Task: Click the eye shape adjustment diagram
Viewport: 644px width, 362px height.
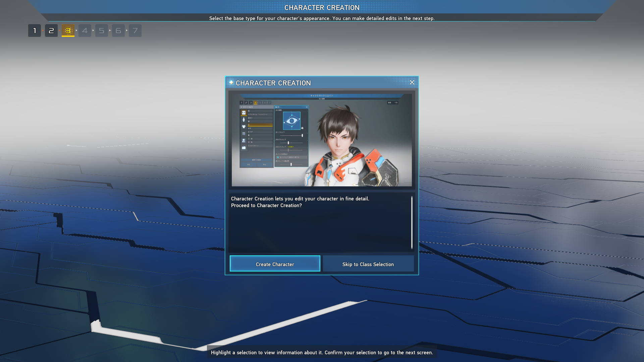Action: (x=292, y=121)
